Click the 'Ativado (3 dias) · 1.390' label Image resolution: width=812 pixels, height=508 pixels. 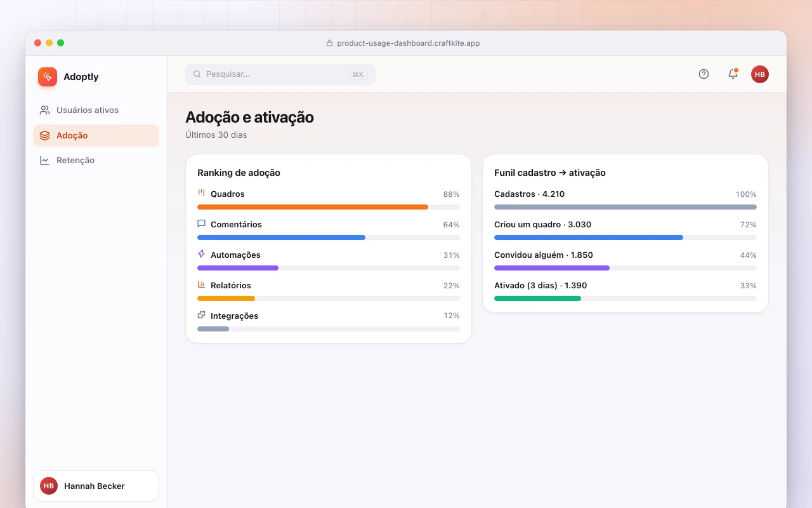pos(540,286)
